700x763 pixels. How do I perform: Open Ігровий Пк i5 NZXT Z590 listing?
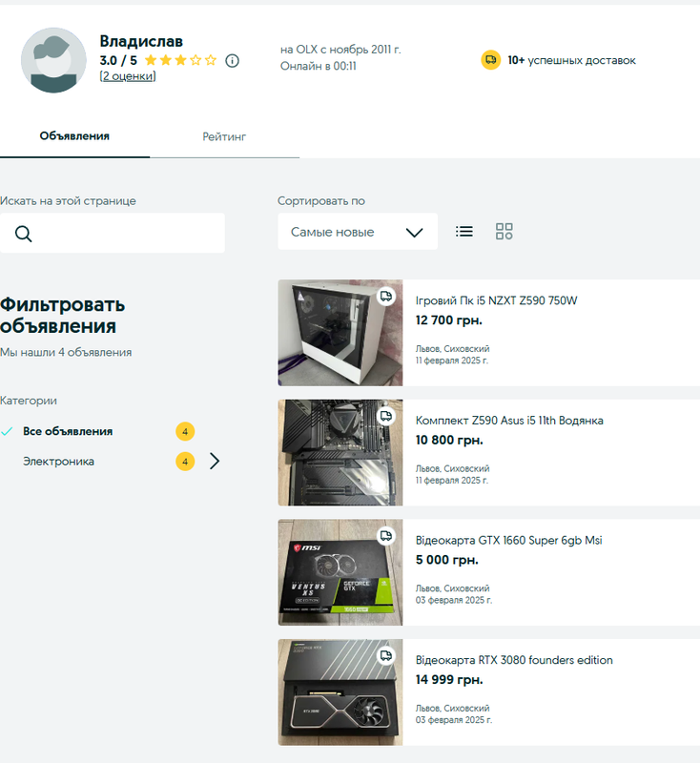[496, 300]
